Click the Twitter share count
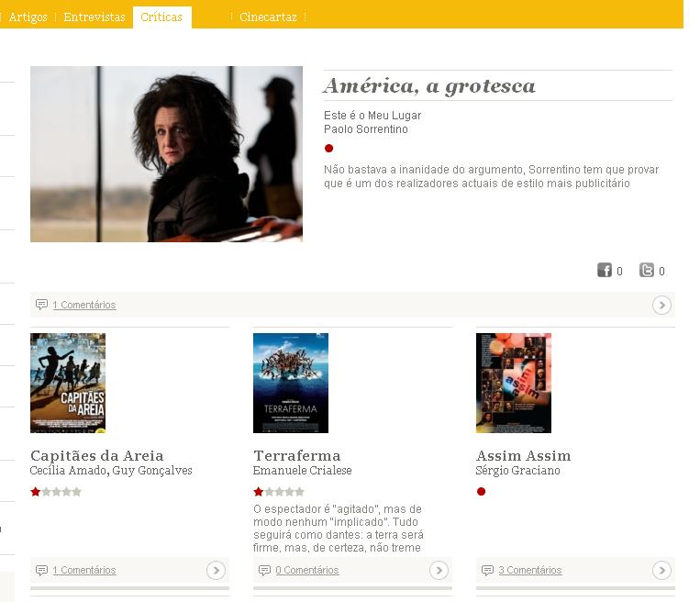 point(661,271)
